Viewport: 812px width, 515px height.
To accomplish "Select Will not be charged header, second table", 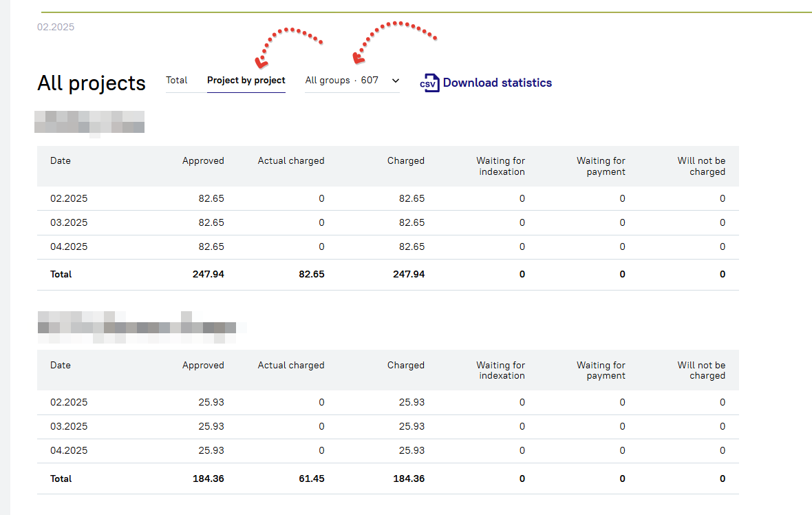I will [x=701, y=370].
